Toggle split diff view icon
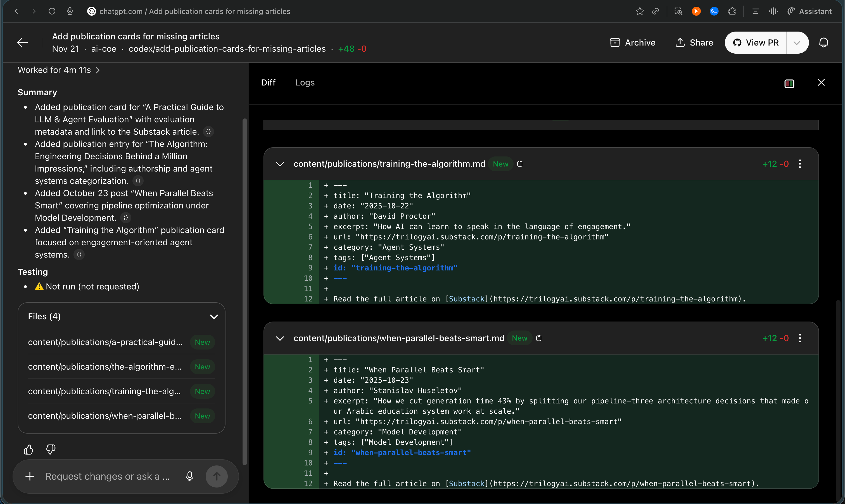This screenshot has width=845, height=504. point(789,83)
